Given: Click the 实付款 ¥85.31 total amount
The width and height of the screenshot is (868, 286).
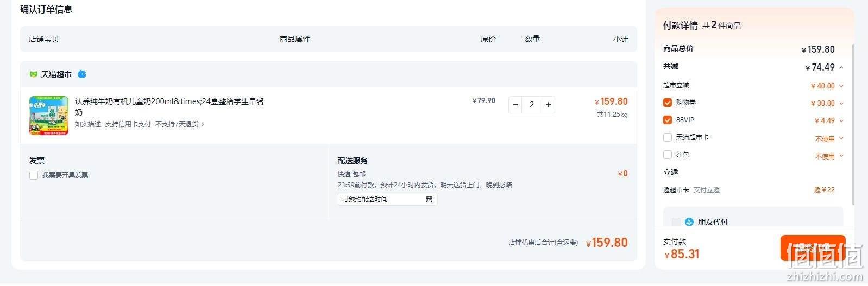Looking at the screenshot, I should tap(682, 254).
